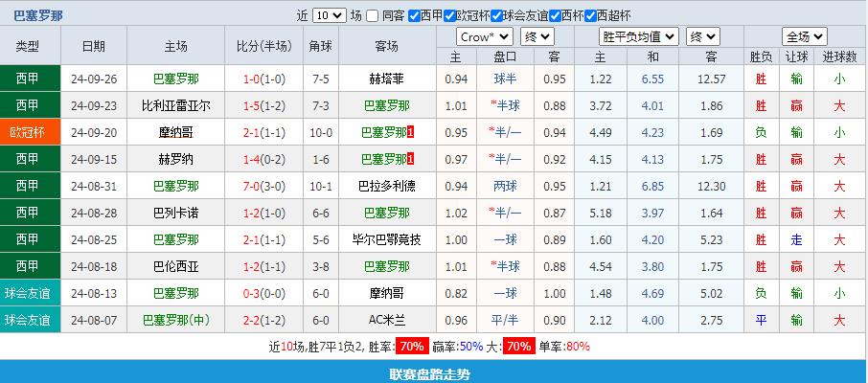
Task: Click red card badge in 24-09-20 Monaco row
Action: pyautogui.click(x=411, y=132)
